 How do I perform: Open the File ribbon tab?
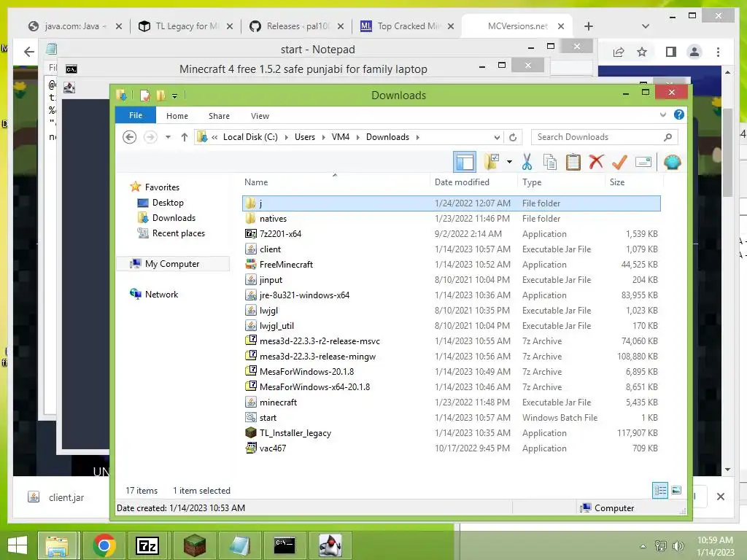(135, 115)
